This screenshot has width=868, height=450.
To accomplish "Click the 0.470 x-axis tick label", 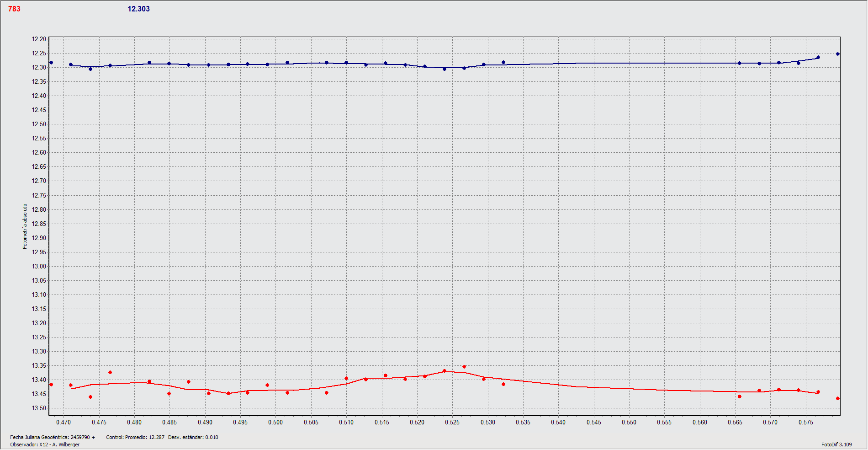I will coord(64,422).
